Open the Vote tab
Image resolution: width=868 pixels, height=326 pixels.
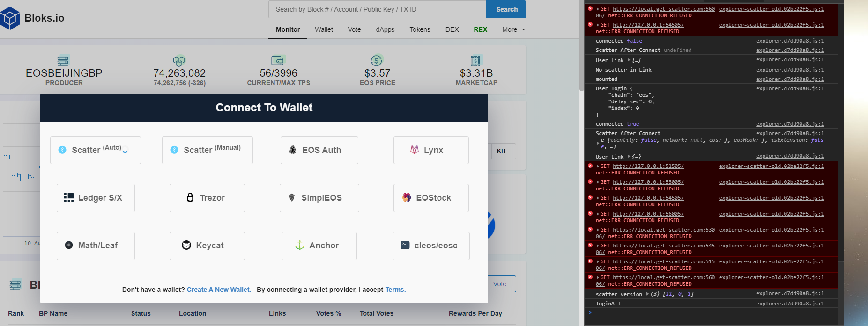(x=354, y=29)
